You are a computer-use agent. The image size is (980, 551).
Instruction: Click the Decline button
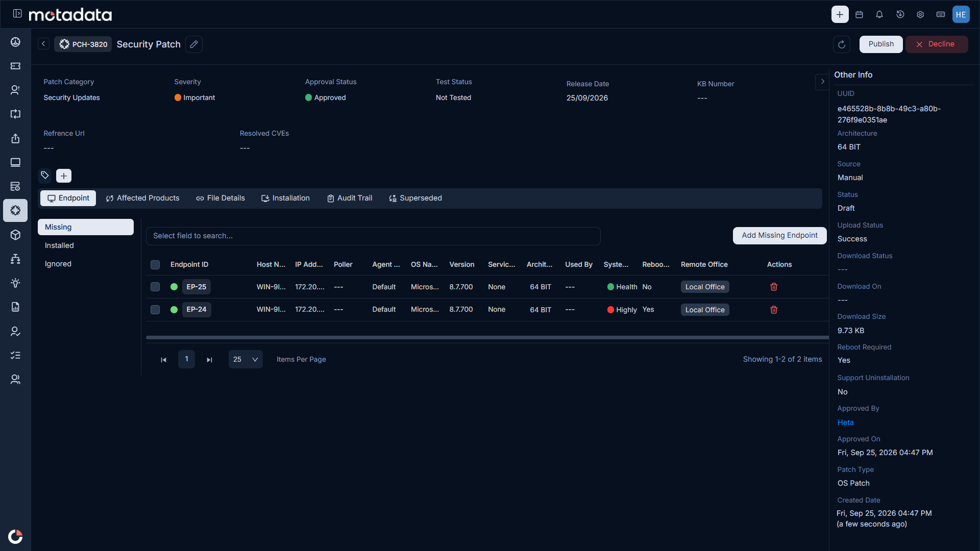click(x=937, y=44)
